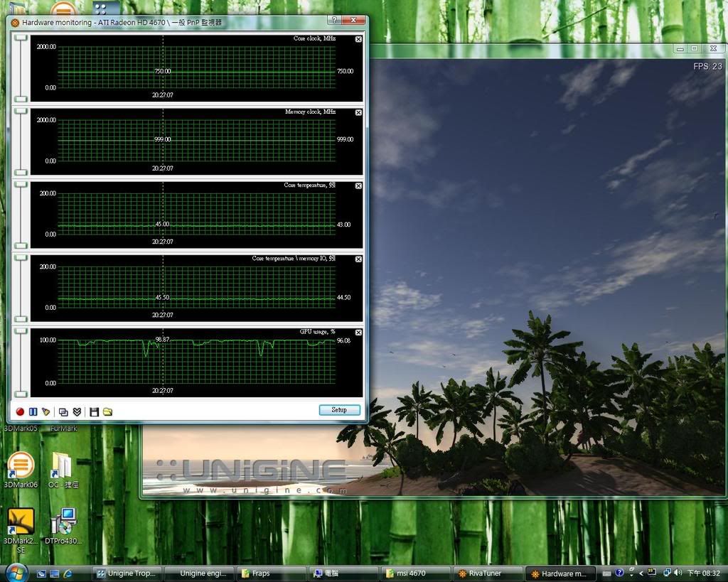The image size is (728, 582).
Task: Click the Core clock graph top slider handle
Action: coord(21,38)
